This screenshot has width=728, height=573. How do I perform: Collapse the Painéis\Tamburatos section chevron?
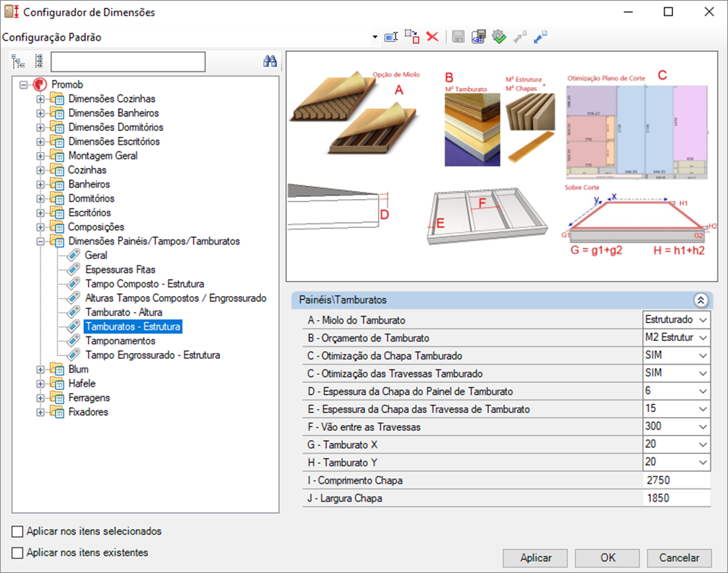click(701, 300)
